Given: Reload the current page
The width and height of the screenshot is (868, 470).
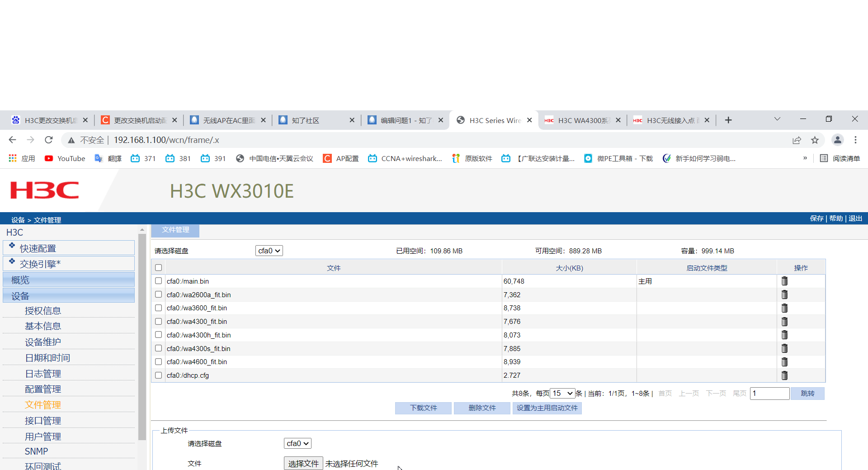Looking at the screenshot, I should [x=49, y=140].
